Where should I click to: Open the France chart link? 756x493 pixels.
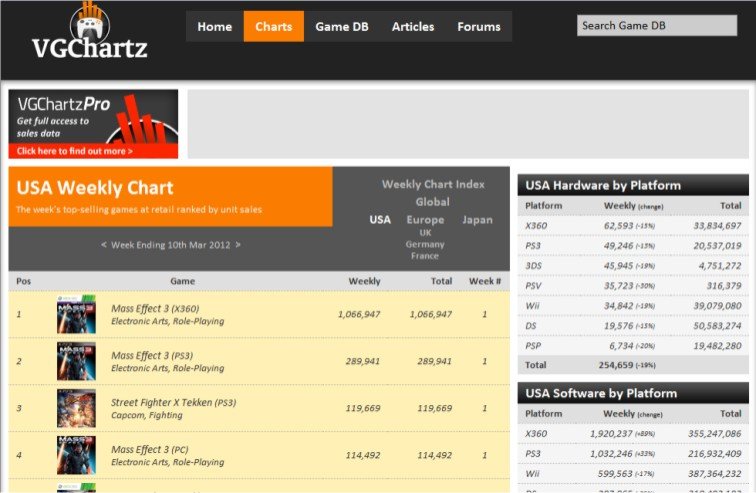tap(425, 256)
